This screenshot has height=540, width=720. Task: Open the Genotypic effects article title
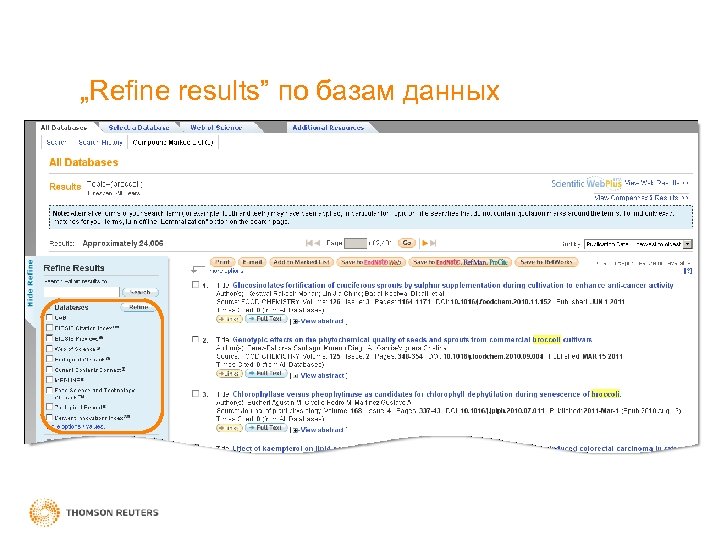pos(412,340)
